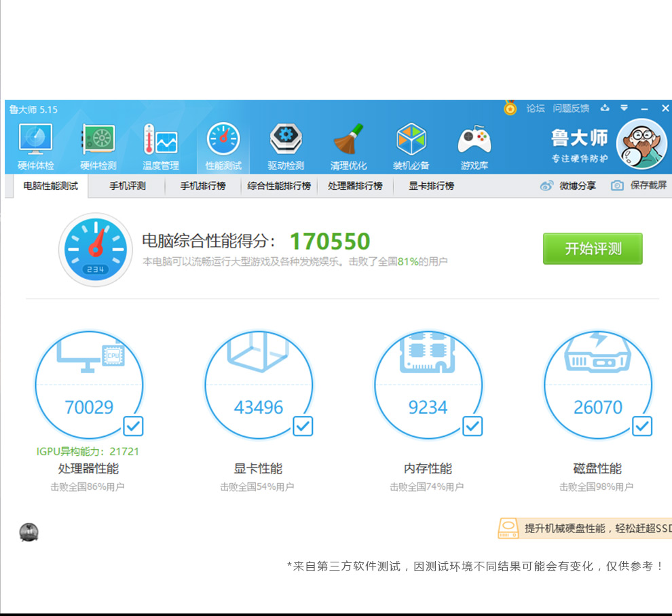This screenshot has width=672, height=616.
Task: Open the 处理器排行榜 tab
Action: pyautogui.click(x=355, y=186)
